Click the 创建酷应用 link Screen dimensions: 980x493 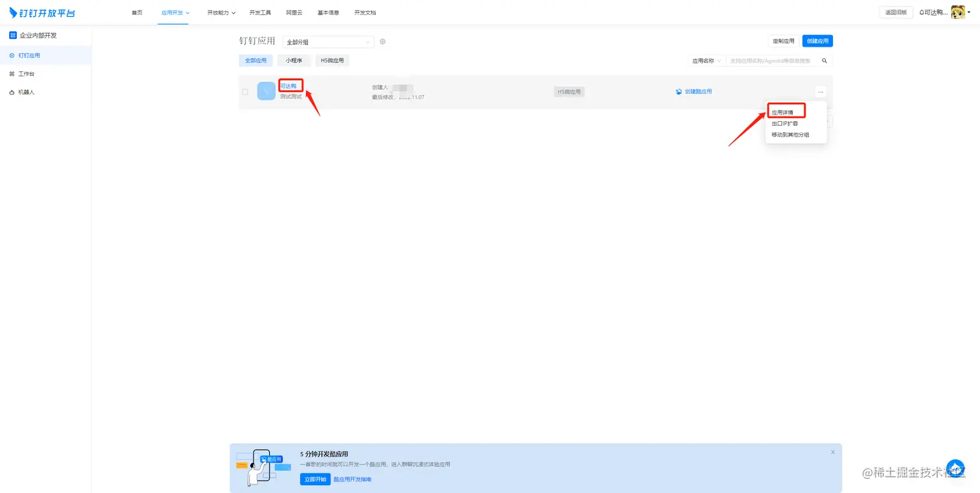pyautogui.click(x=698, y=92)
